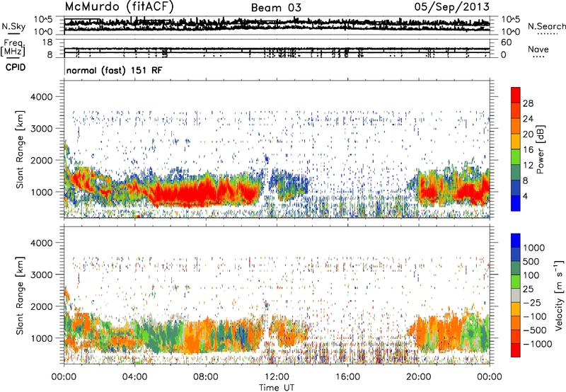Click the "normal (fast) 151 RF" mode text
The width and height of the screenshot is (566, 392).
115,70
